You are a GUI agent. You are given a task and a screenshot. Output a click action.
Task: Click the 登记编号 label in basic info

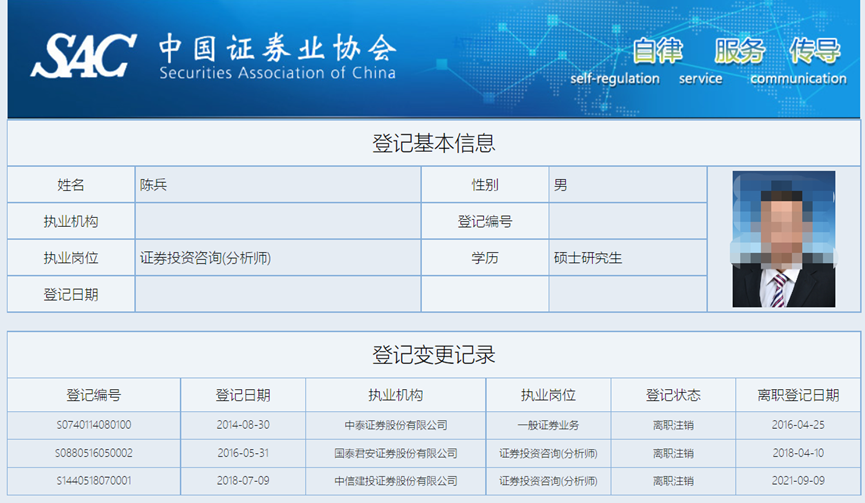484,221
